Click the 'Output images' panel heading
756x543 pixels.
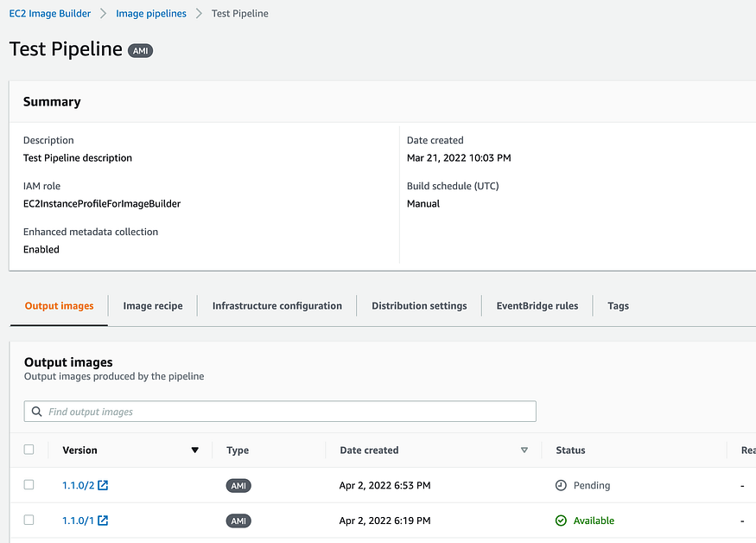click(68, 362)
